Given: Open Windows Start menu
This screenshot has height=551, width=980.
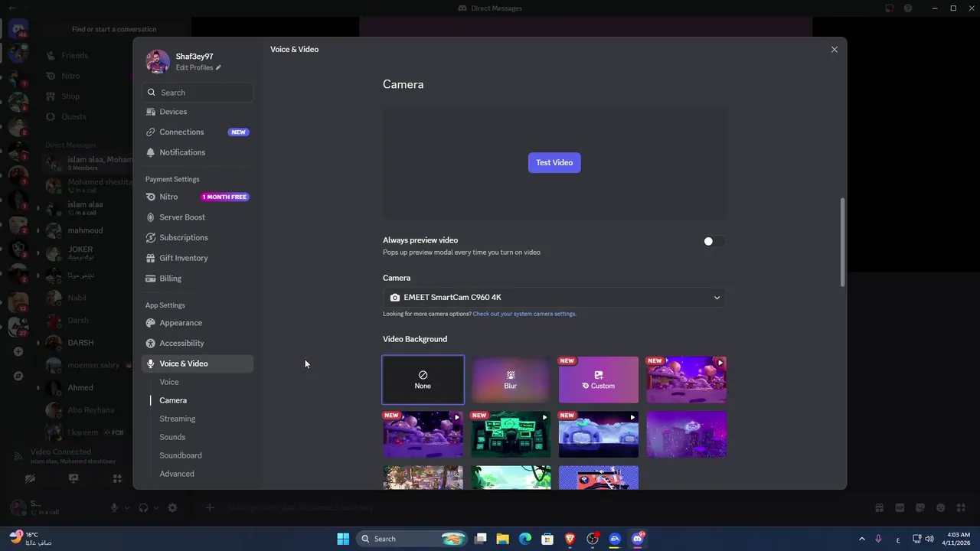Looking at the screenshot, I should (x=343, y=539).
